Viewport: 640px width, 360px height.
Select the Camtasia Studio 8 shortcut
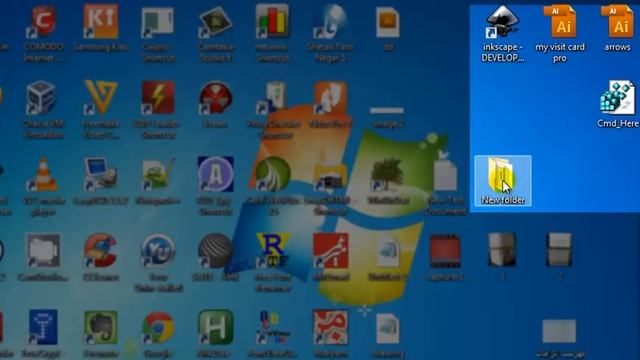point(216,33)
